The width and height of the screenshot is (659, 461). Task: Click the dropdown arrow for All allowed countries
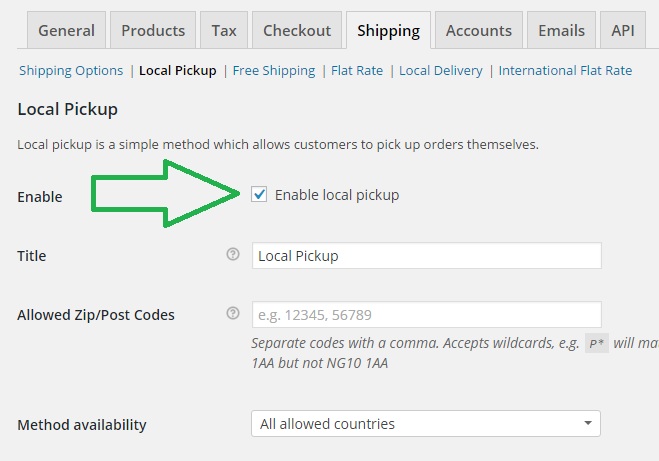588,423
